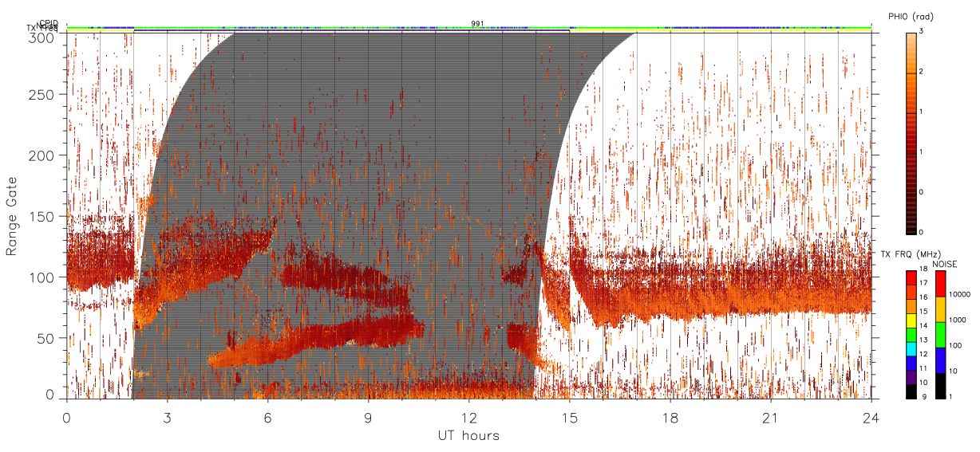Click the '17' tick on the TX FRQ legend
This screenshot has height=452, width=980.
click(924, 283)
